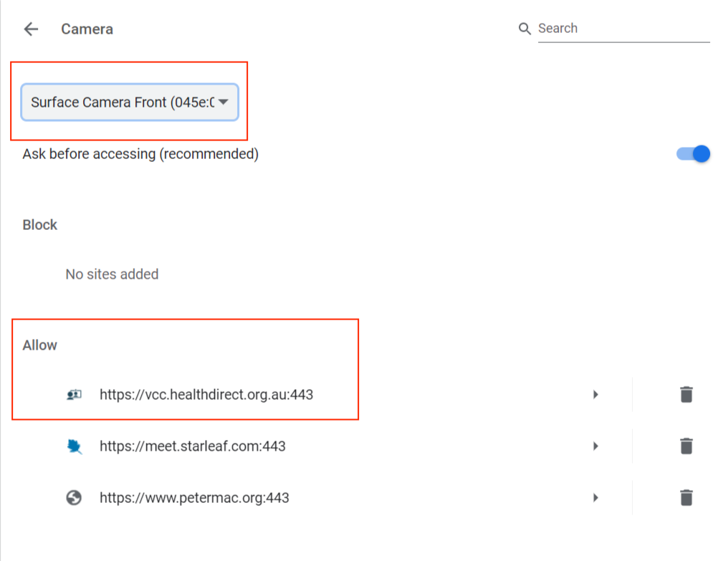728x561 pixels.
Task: Select the Block section heading
Action: coord(39,224)
